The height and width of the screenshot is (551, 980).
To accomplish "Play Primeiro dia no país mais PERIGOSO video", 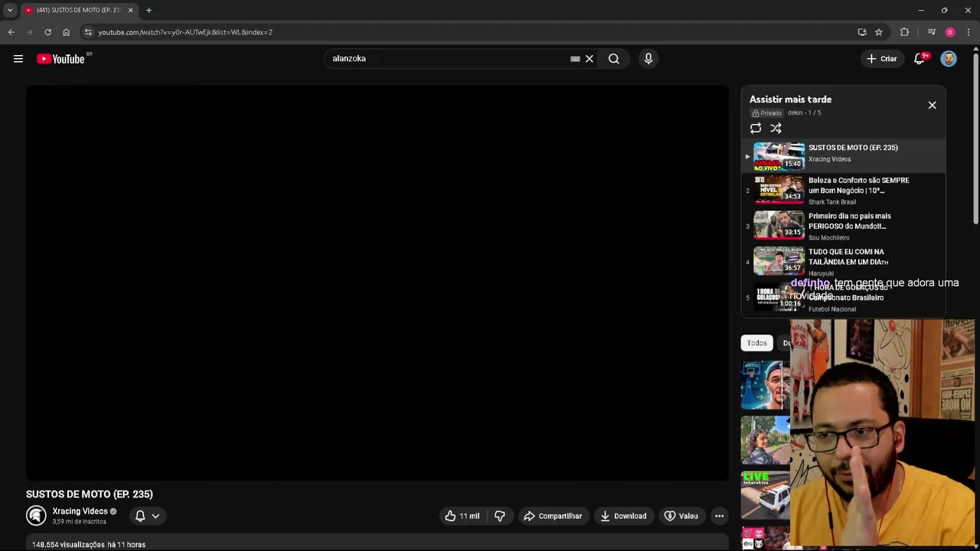I will pyautogui.click(x=843, y=226).
